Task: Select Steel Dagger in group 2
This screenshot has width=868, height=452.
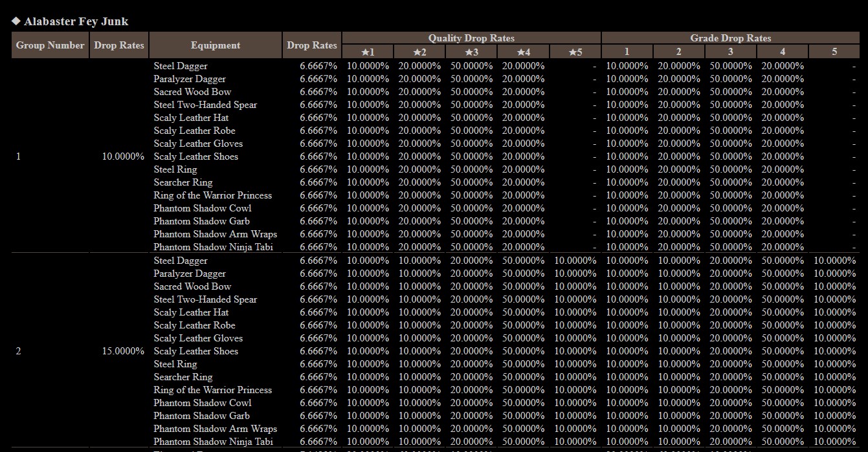Action: click(x=181, y=261)
